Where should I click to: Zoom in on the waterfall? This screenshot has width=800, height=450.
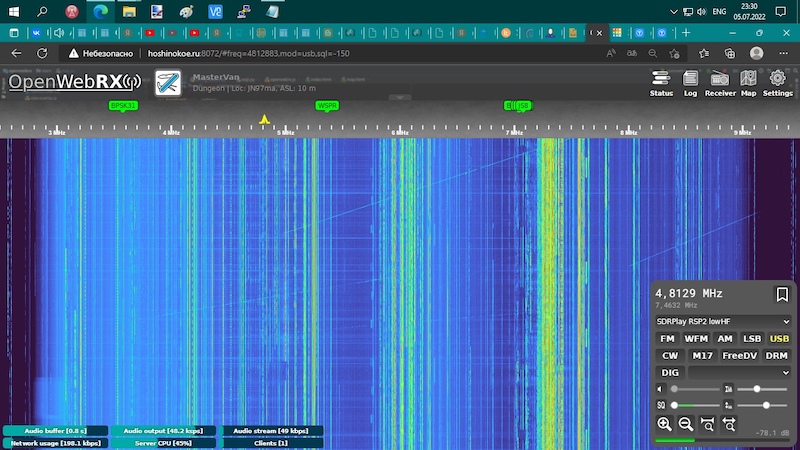665,424
